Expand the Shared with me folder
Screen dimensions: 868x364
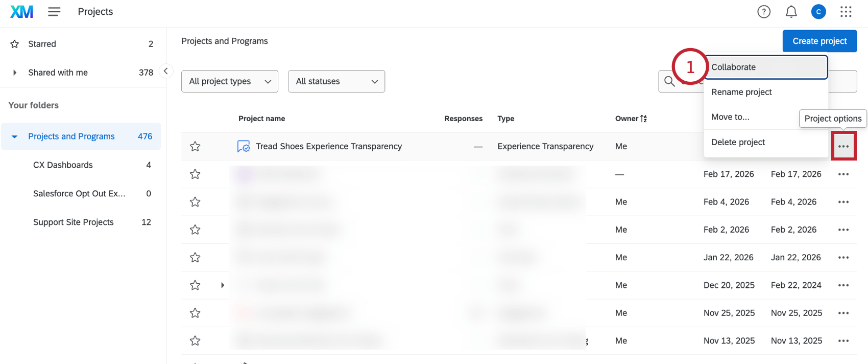[x=15, y=73]
